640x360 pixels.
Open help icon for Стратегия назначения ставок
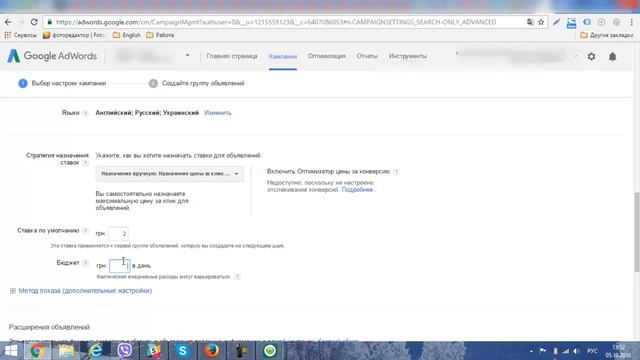[x=85, y=163]
